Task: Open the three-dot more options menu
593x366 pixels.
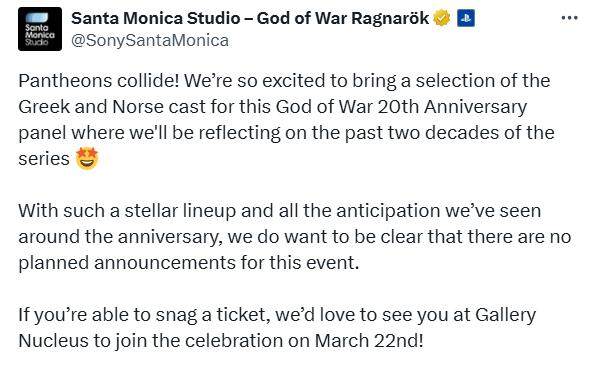Action: tap(570, 18)
